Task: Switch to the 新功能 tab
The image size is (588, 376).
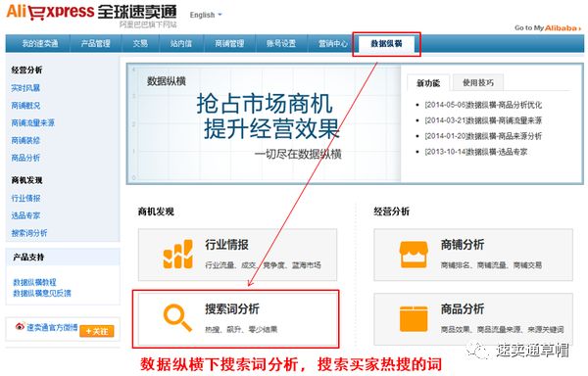Action: (428, 83)
